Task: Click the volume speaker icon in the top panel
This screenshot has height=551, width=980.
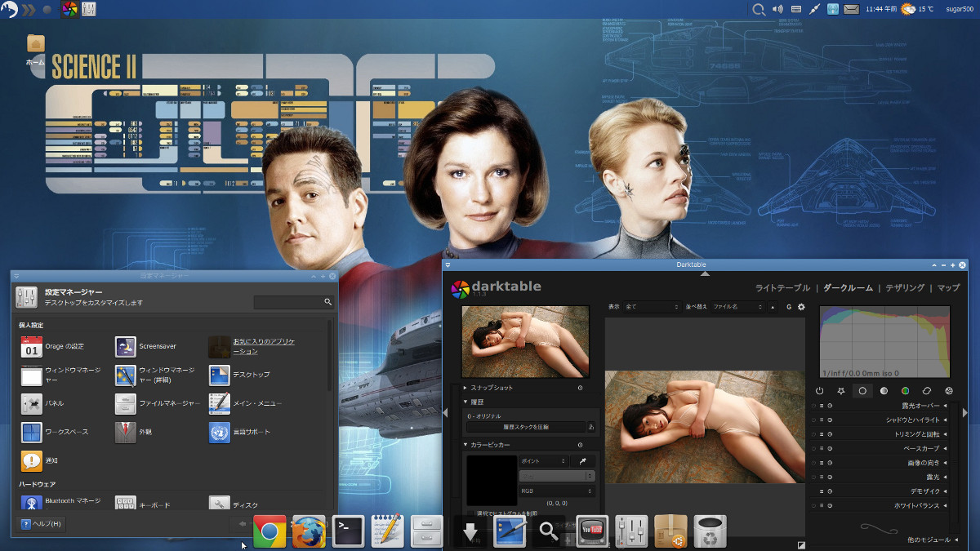Action: 777,9
